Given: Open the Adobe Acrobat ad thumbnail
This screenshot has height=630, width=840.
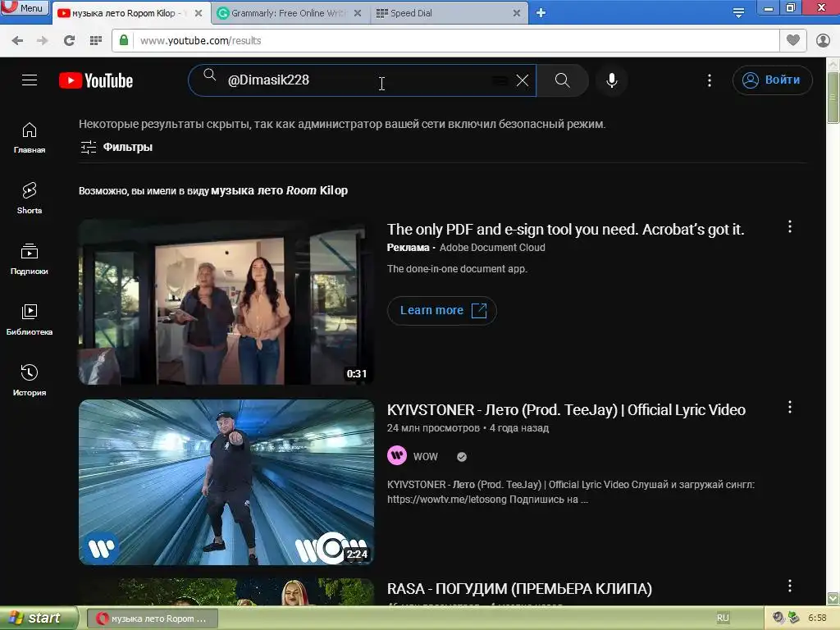Looking at the screenshot, I should click(x=226, y=302).
